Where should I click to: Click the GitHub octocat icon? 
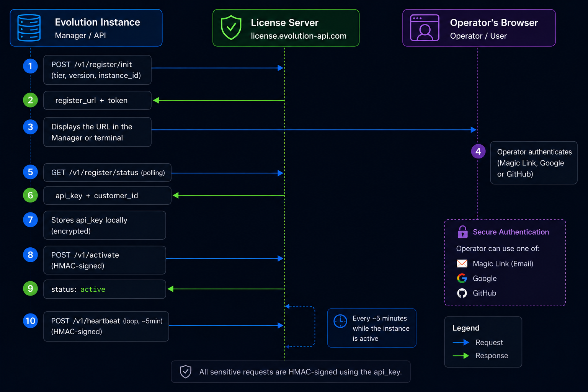(462, 293)
